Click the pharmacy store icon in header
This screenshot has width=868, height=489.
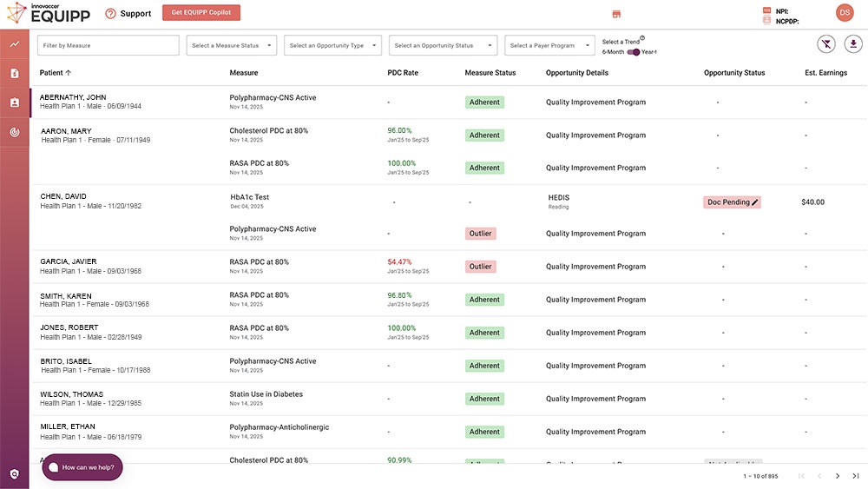(x=617, y=14)
